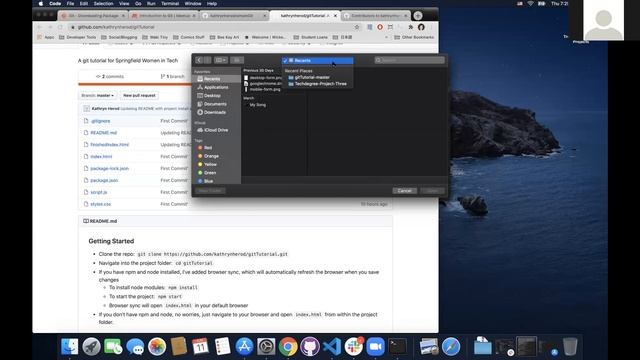Open Visual Studio Code dock icon
The image size is (640, 360).
332,347
